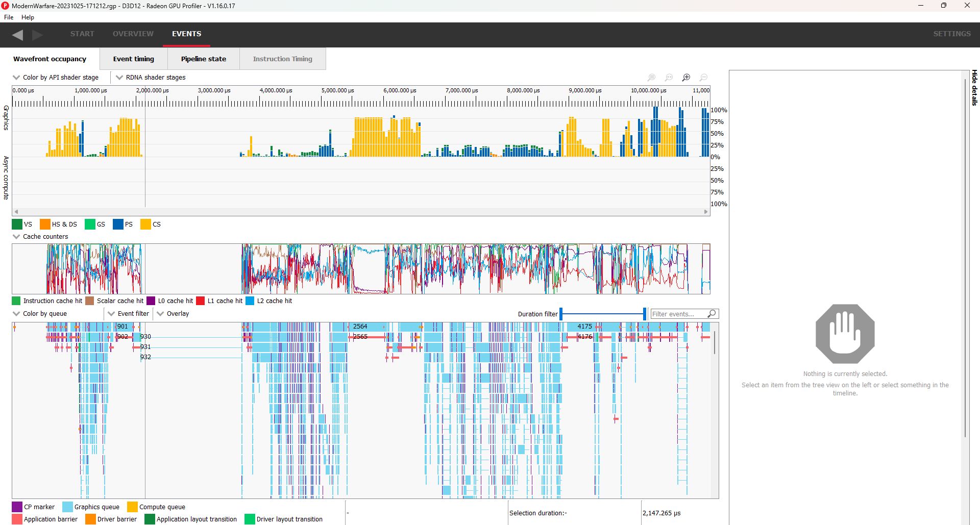Click the back navigation arrow

coord(18,35)
